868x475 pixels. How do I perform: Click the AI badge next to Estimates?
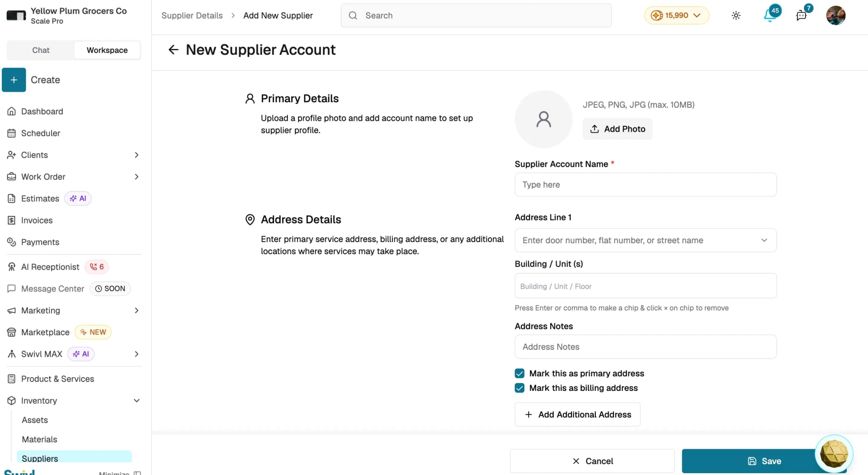[x=78, y=199]
